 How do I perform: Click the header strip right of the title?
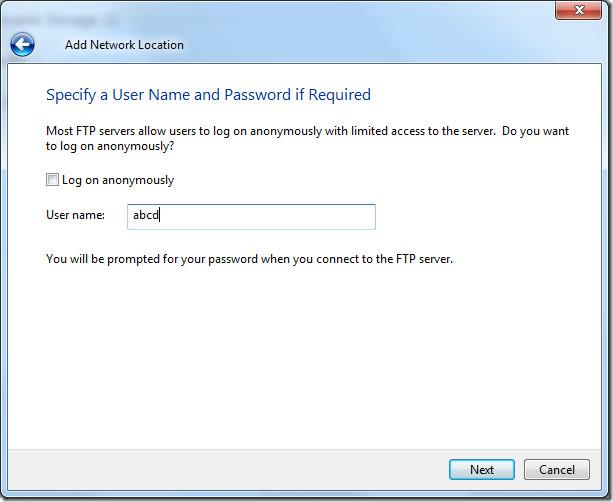(x=400, y=44)
